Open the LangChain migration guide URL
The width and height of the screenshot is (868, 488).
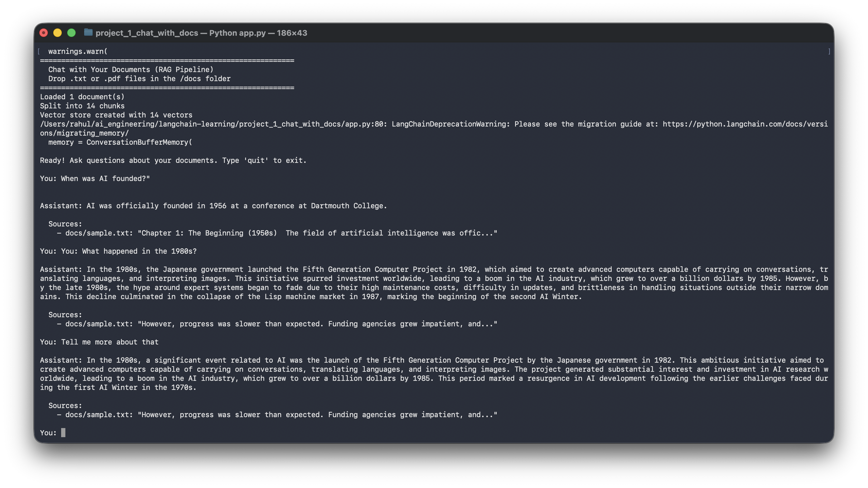tap(741, 124)
